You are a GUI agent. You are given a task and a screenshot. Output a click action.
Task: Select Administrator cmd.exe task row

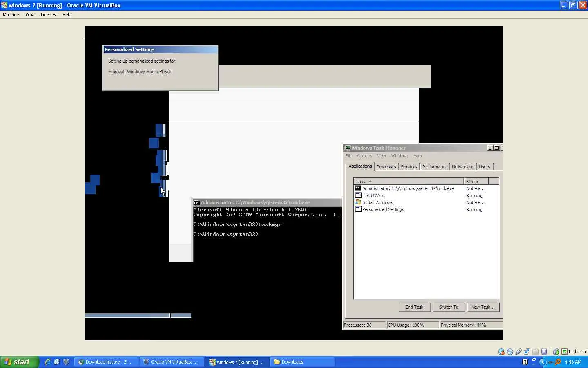pyautogui.click(x=426, y=188)
